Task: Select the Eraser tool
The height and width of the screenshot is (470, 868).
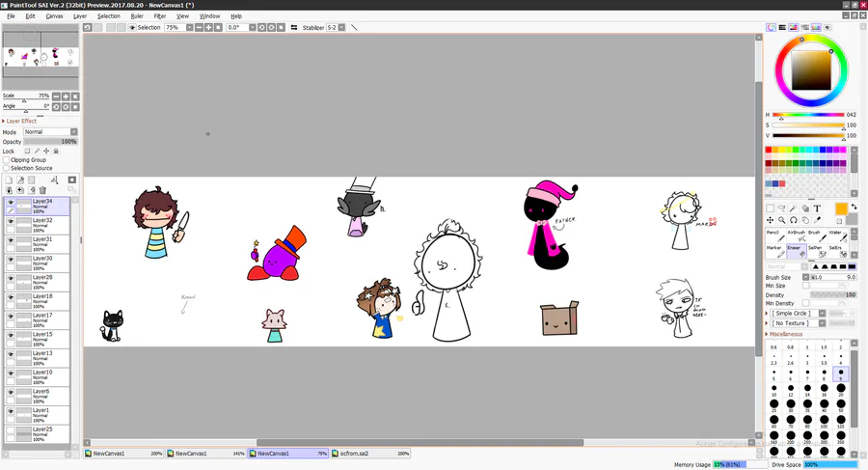Action: click(797, 251)
